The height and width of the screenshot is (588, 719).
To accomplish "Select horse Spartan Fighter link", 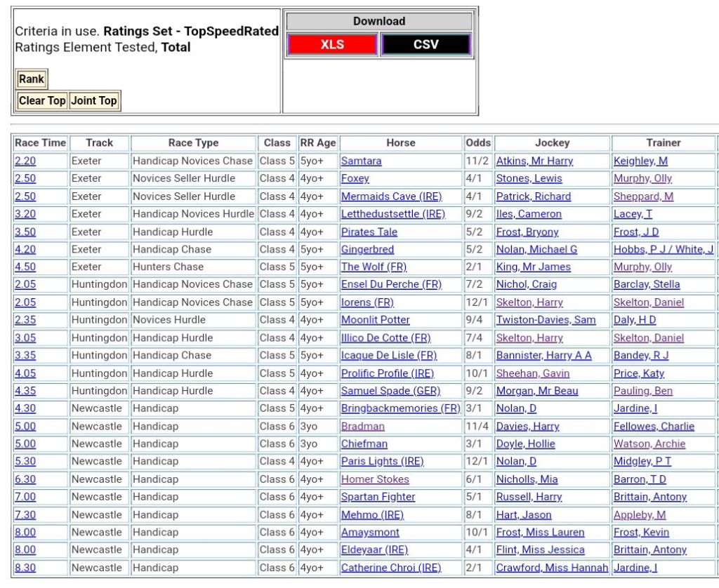I will tap(378, 497).
